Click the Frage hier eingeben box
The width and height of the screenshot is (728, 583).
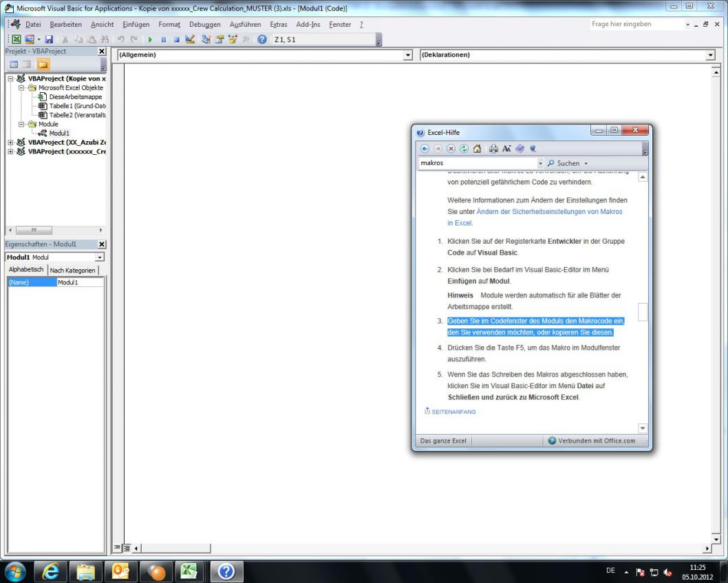click(636, 24)
